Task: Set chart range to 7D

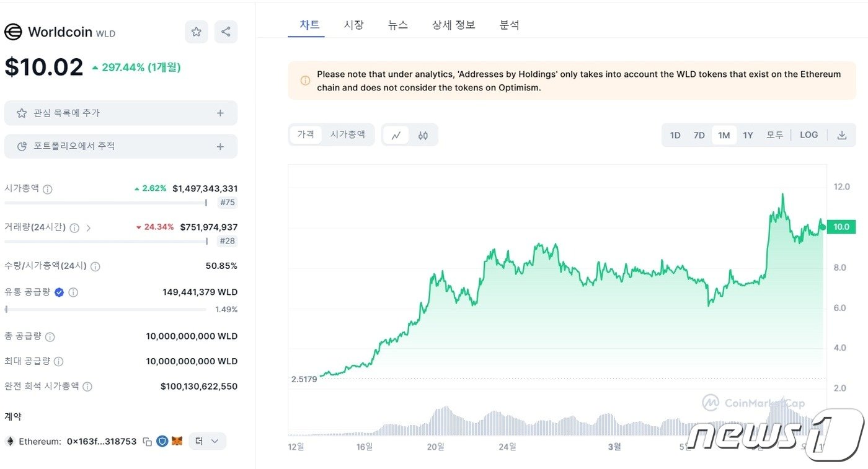Action: (x=699, y=135)
